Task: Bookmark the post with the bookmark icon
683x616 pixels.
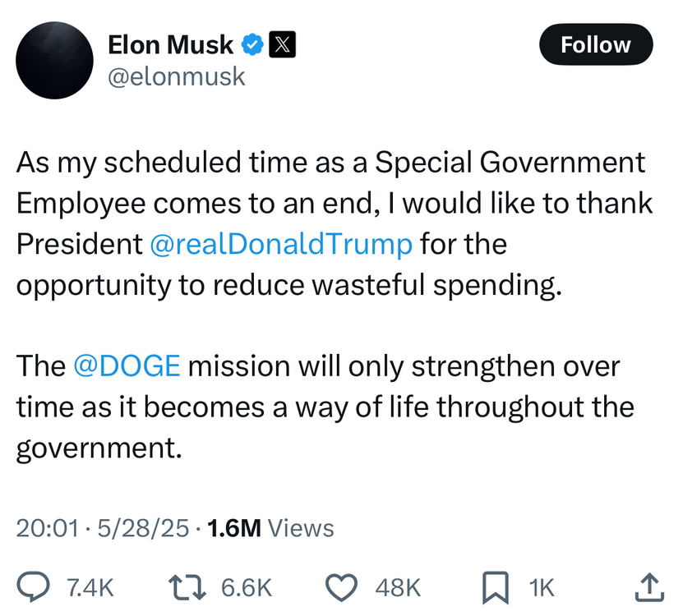Action: click(x=494, y=586)
